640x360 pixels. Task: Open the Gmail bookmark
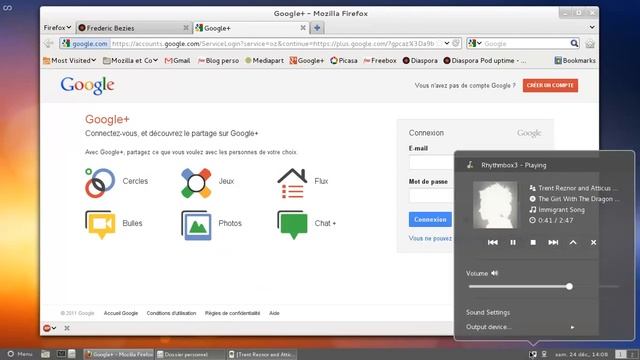[178, 60]
